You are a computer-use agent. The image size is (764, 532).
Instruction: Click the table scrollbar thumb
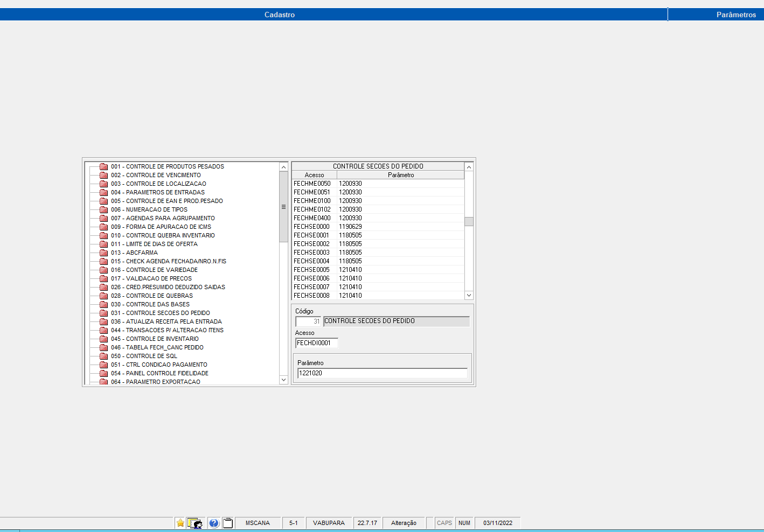pyautogui.click(x=469, y=221)
